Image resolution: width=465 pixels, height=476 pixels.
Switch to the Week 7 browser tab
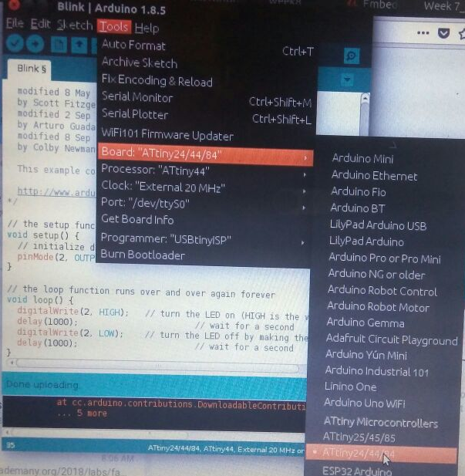click(x=444, y=6)
